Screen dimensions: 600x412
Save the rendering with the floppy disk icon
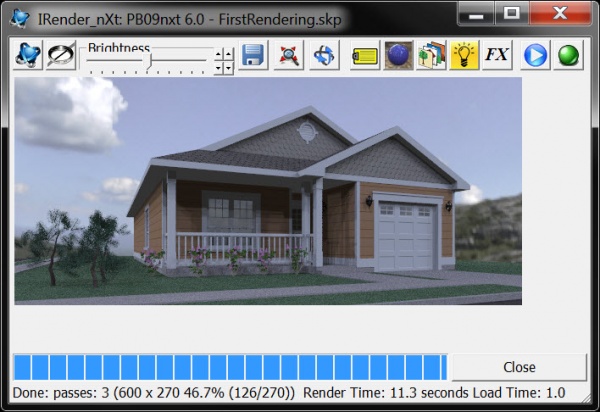click(253, 55)
